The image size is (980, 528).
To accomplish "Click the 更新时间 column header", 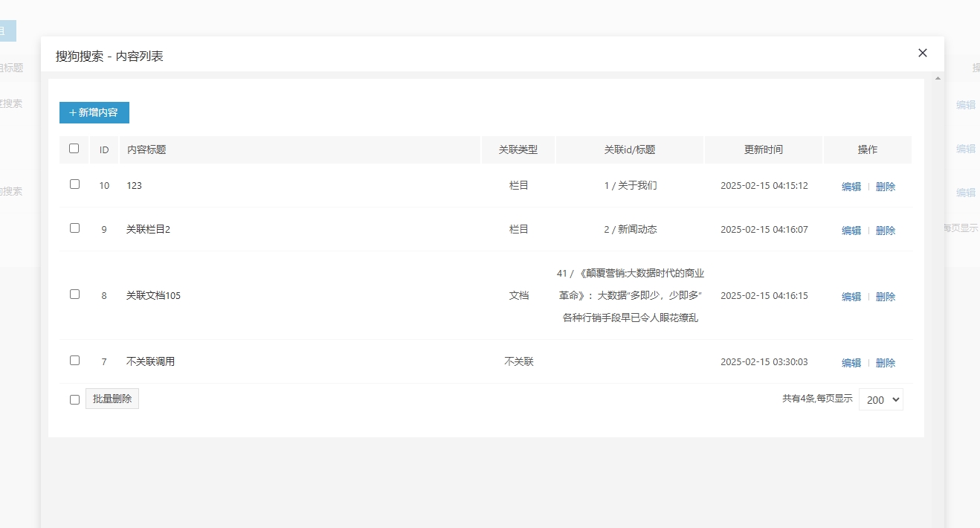I will [763, 149].
